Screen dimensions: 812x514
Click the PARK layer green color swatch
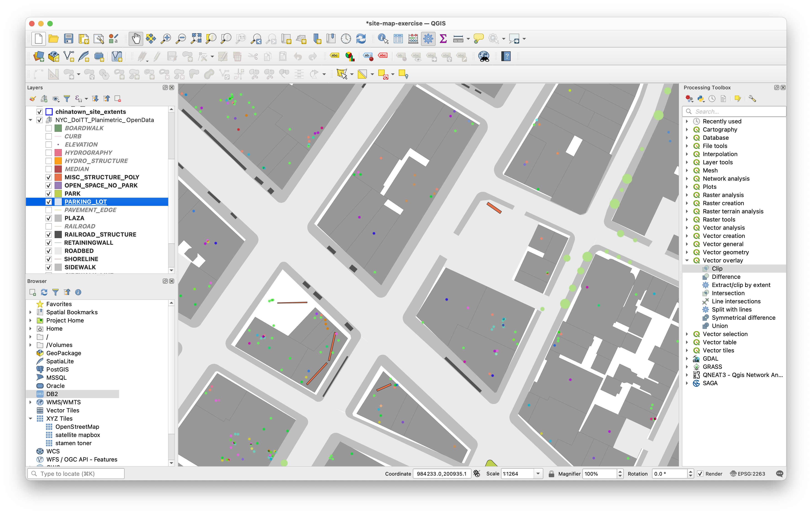[58, 193]
